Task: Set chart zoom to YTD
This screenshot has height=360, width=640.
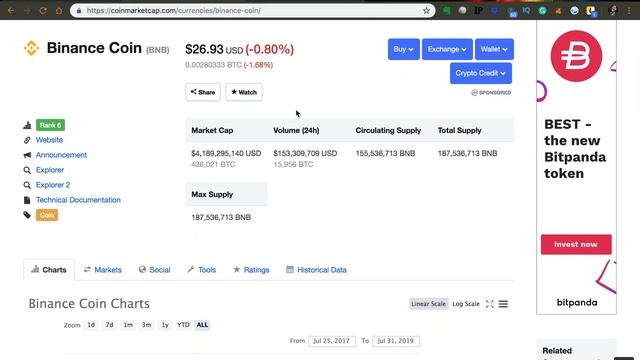Action: 183,325
